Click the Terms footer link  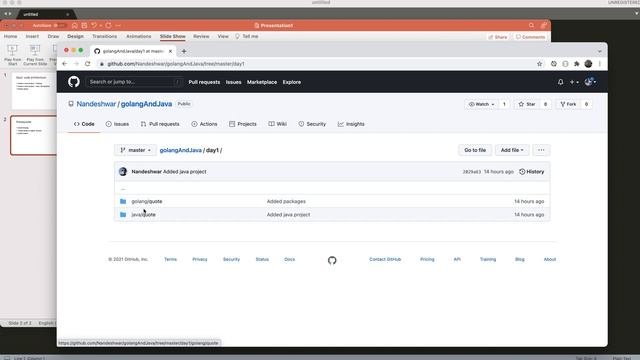(170, 259)
